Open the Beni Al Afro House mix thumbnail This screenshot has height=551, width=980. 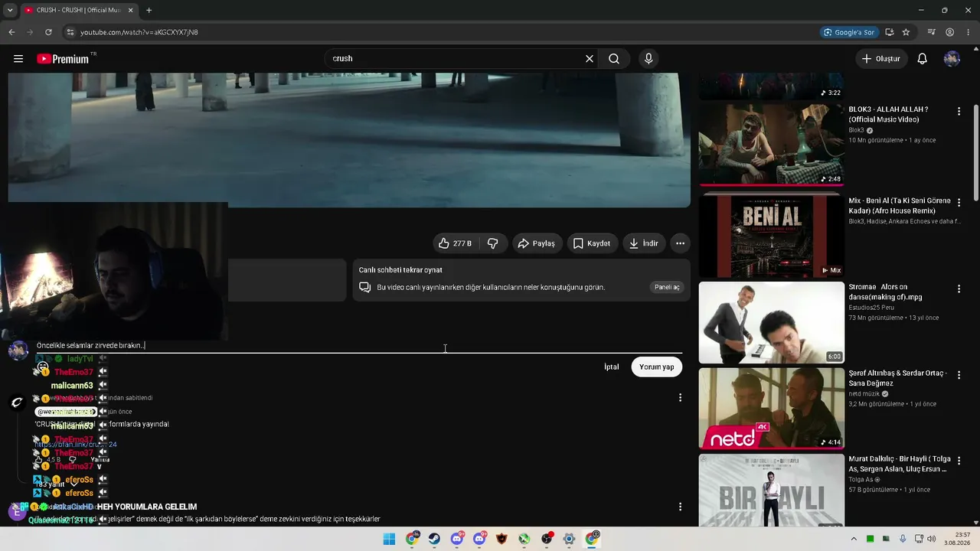pyautogui.click(x=772, y=236)
